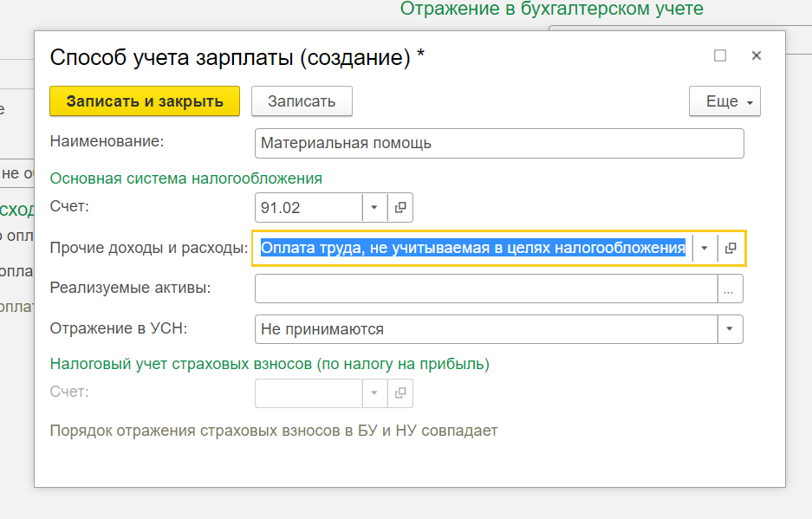Close the 'Способ учета зарплаты' dialog
This screenshot has height=519, width=812.
[756, 55]
